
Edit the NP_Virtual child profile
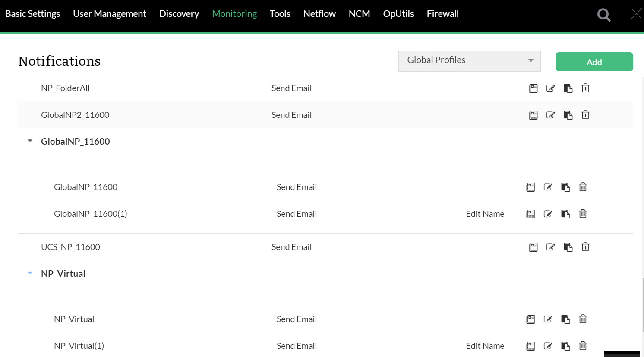548,319
